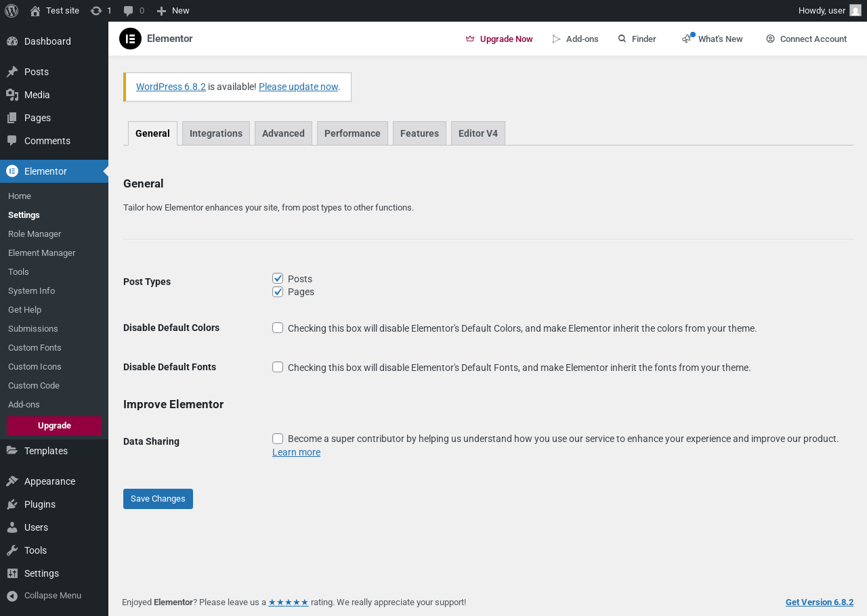Screen dimensions: 867x616
Task: Click the Collapse Menu arrow icon
Action: click(x=12, y=596)
